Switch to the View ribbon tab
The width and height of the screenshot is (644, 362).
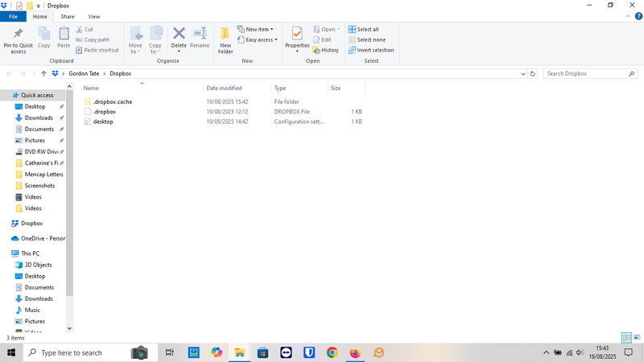(94, 16)
